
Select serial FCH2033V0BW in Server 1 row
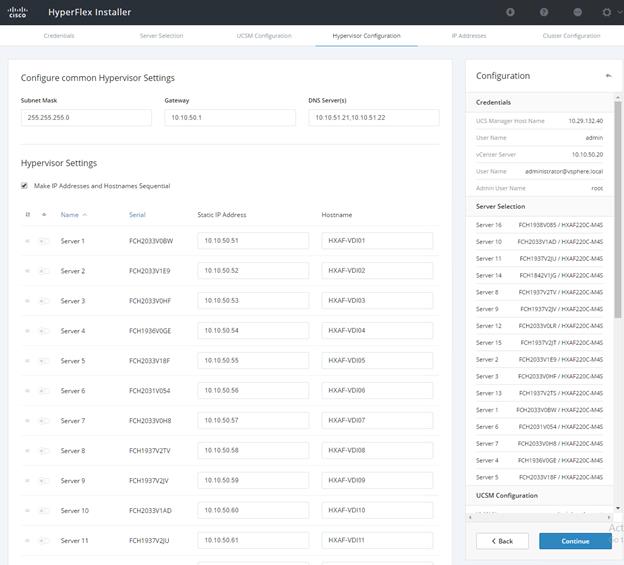click(x=151, y=241)
